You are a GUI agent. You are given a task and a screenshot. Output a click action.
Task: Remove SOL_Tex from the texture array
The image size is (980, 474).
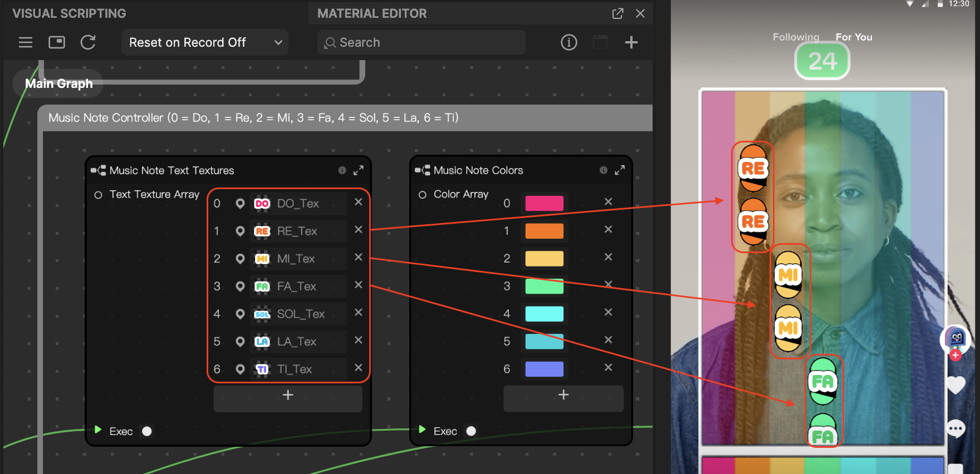click(x=359, y=312)
